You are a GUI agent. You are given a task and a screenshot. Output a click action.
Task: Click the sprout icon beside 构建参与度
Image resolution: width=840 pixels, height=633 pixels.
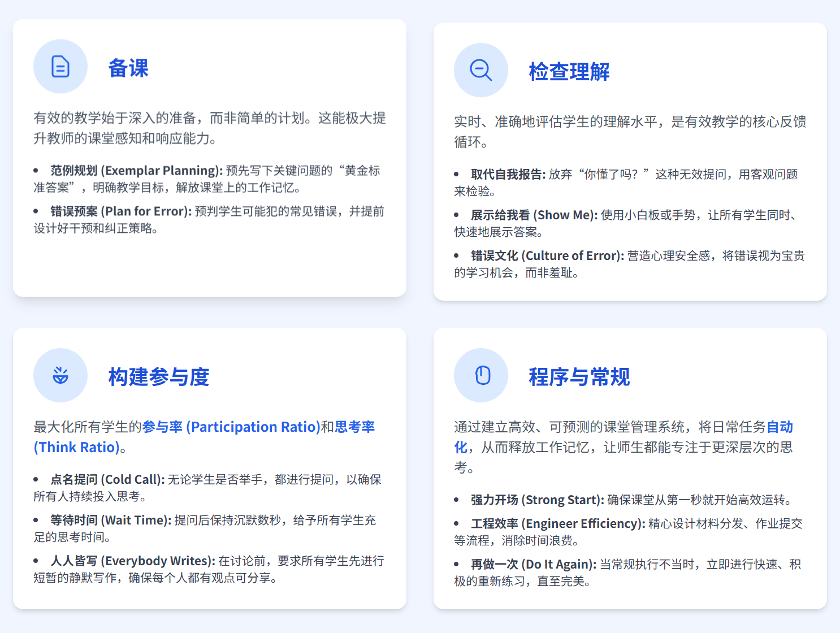point(60,375)
